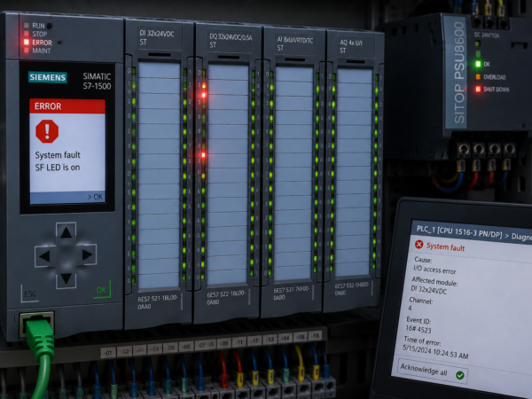Click the red SHUT DOWN LED on the PSU
This screenshot has width=532, height=399.
[478, 90]
